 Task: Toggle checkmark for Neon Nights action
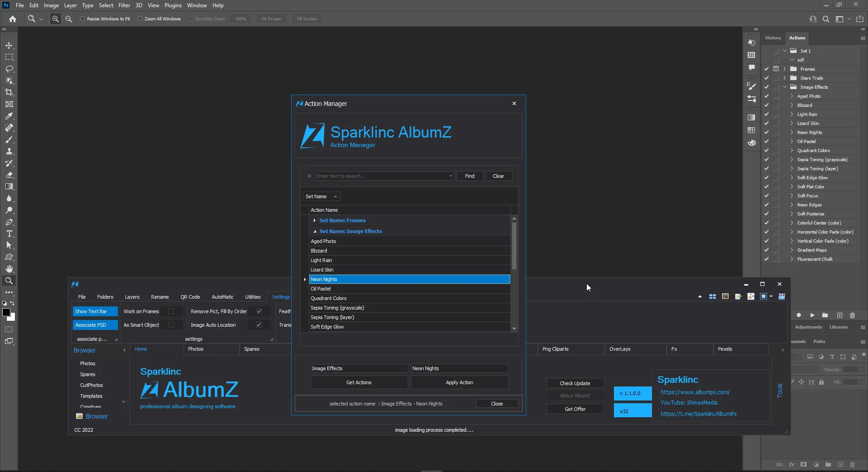click(x=766, y=132)
